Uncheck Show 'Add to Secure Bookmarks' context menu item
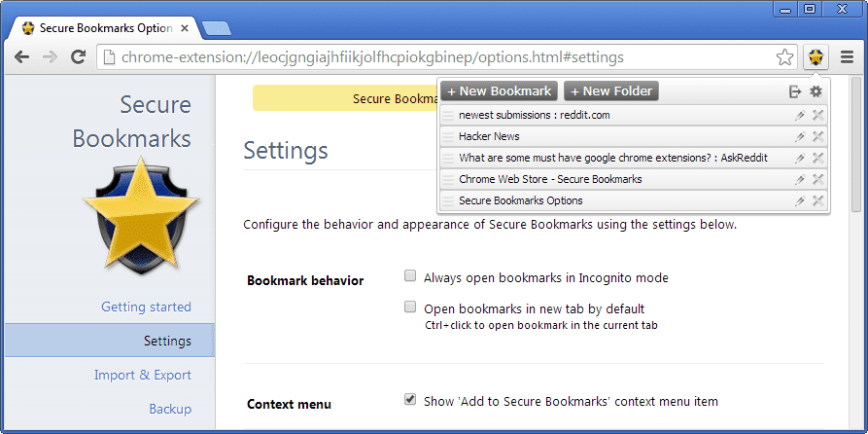The height and width of the screenshot is (434, 868). [x=409, y=399]
